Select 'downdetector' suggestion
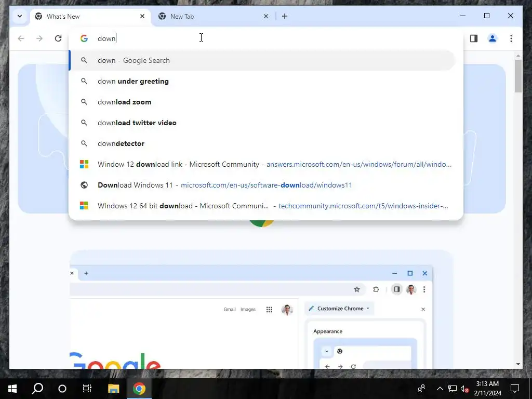532x399 pixels. (262, 143)
